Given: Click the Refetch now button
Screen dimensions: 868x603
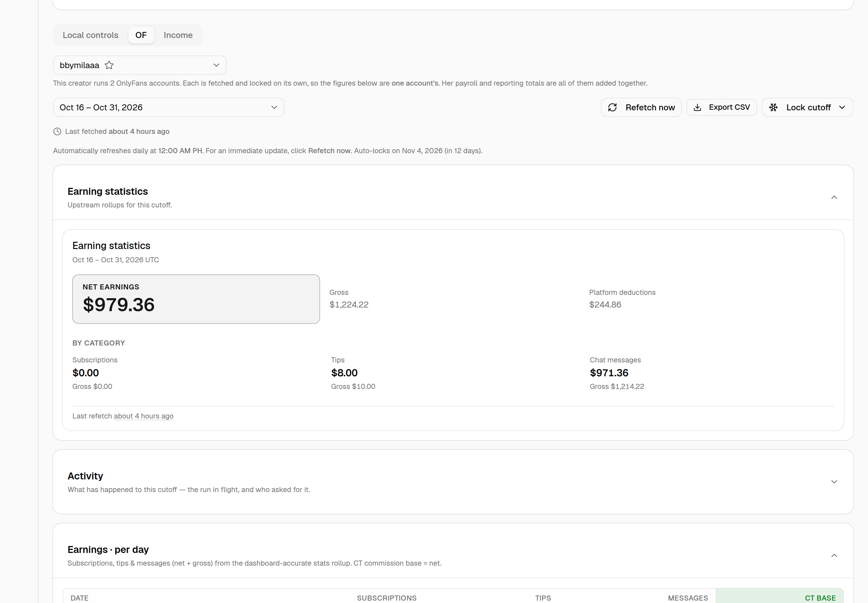Looking at the screenshot, I should pyautogui.click(x=641, y=107).
